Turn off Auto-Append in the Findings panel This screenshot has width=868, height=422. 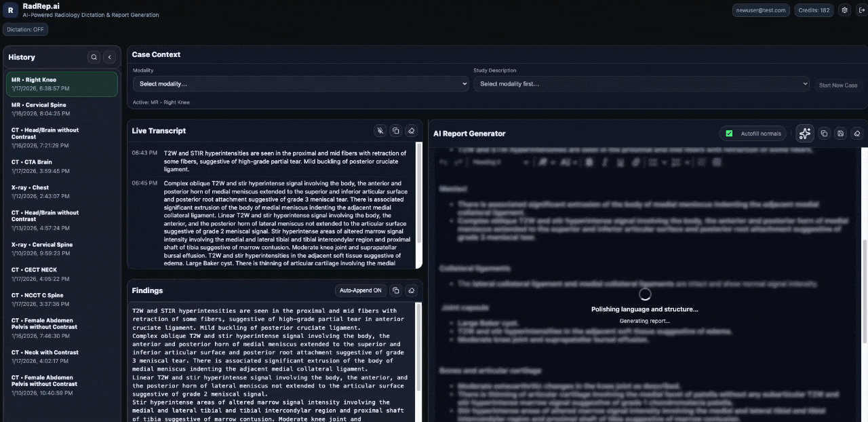[361, 290]
